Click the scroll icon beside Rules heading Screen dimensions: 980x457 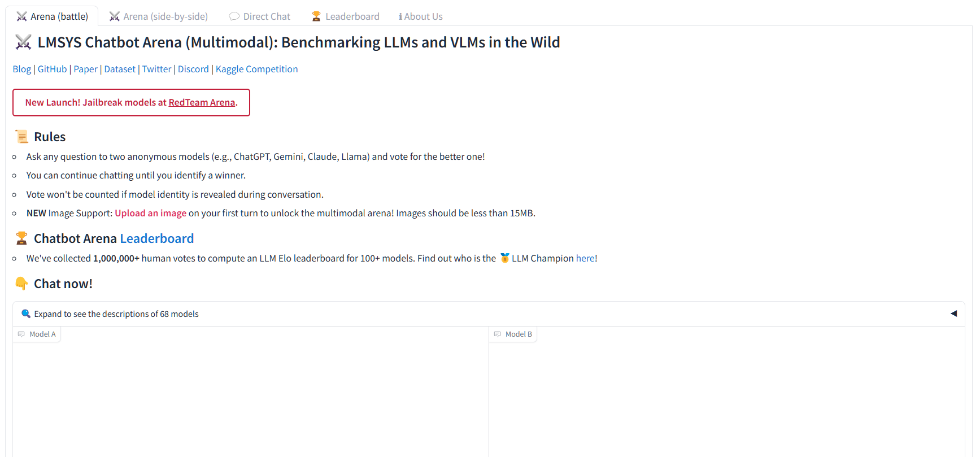tap(21, 136)
